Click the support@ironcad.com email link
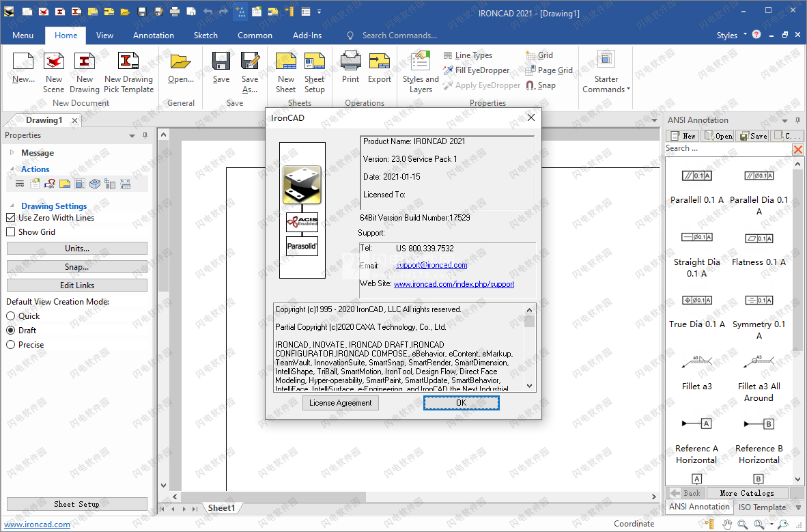The height and width of the screenshot is (532, 807). tap(431, 265)
